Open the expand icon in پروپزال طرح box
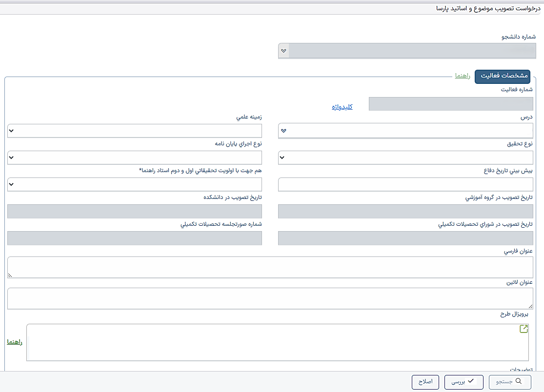Viewport: 544px width, 392px height. click(524, 329)
